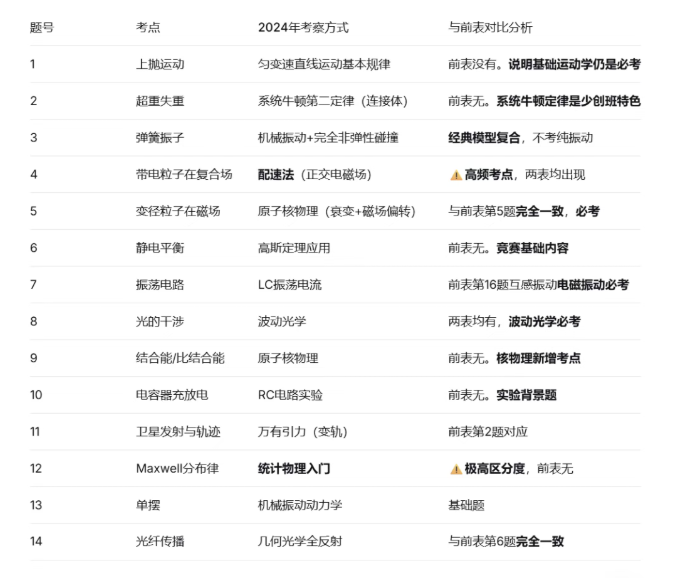Select the 超重失重 topic cell
This screenshot has width=683, height=588.
click(x=160, y=101)
